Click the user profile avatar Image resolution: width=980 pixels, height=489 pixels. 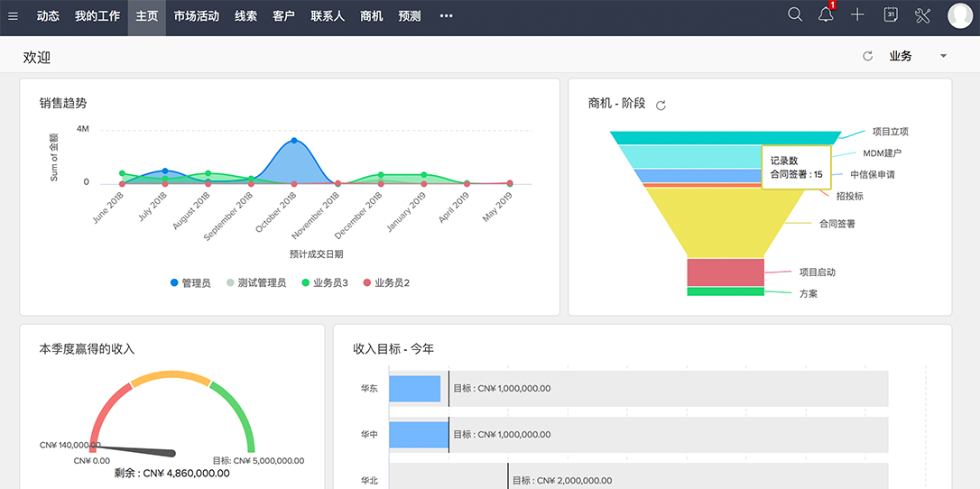click(959, 15)
